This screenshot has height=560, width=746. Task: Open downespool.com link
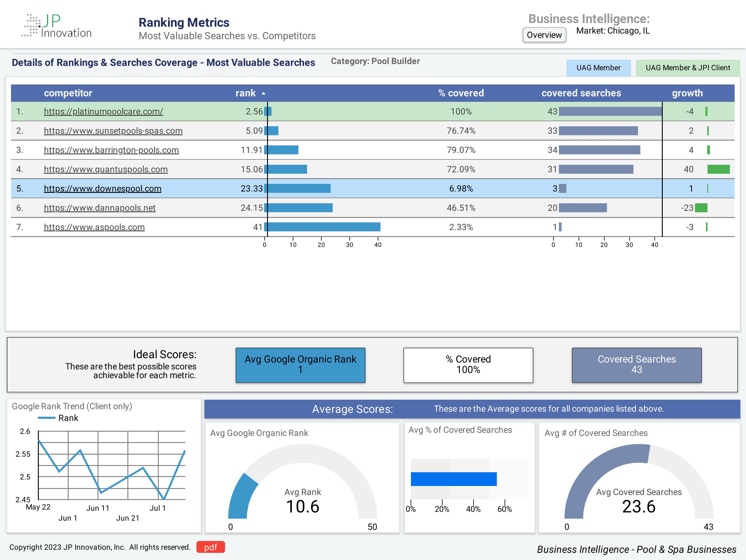tap(103, 188)
